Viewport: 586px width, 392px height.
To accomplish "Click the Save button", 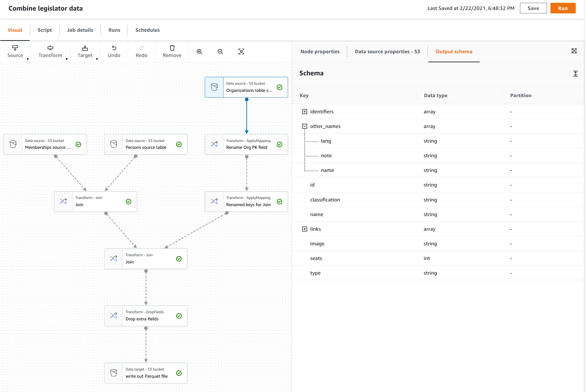I will coord(533,8).
